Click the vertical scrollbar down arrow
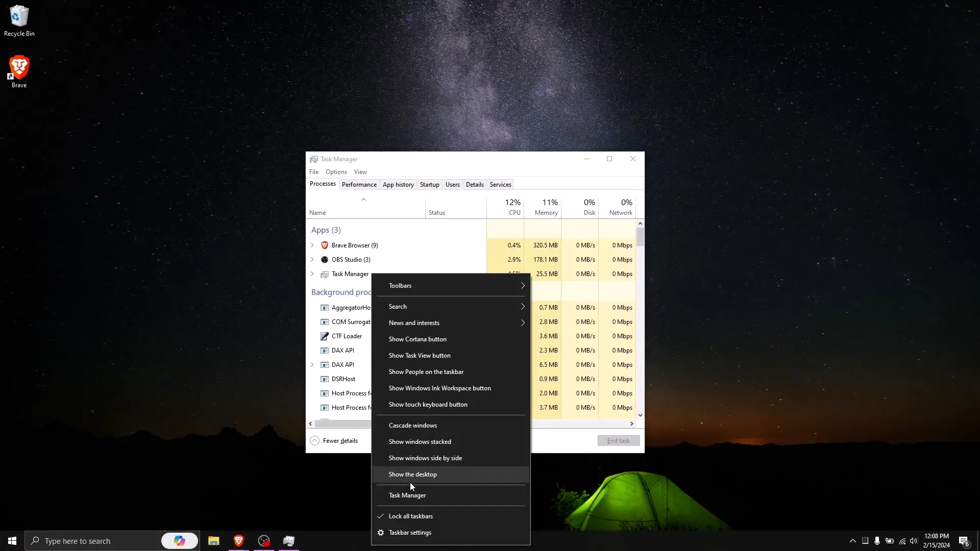The image size is (980, 551). click(x=640, y=415)
